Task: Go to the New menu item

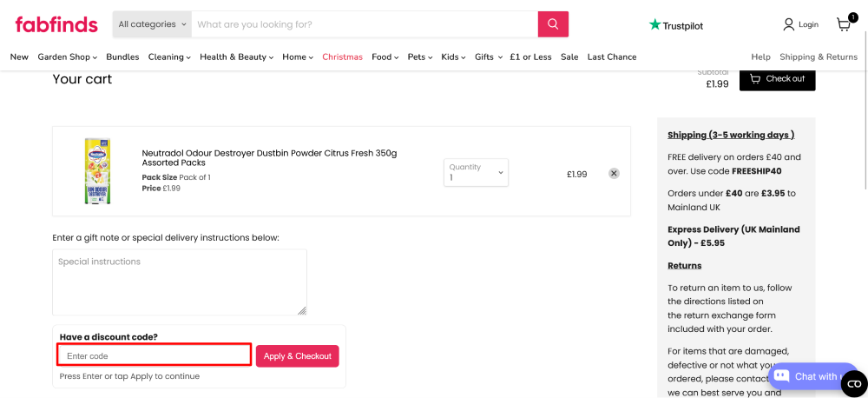Action: coord(19,57)
